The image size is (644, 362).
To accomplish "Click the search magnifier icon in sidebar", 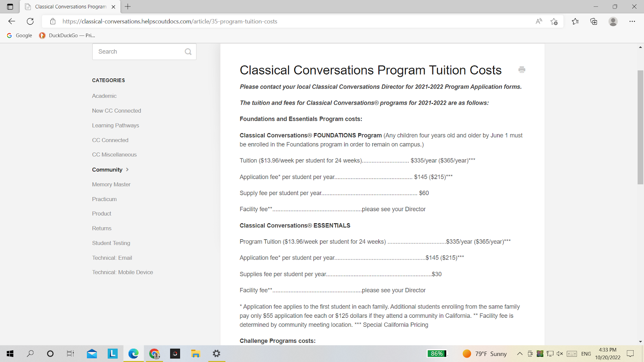I will click(x=188, y=51).
